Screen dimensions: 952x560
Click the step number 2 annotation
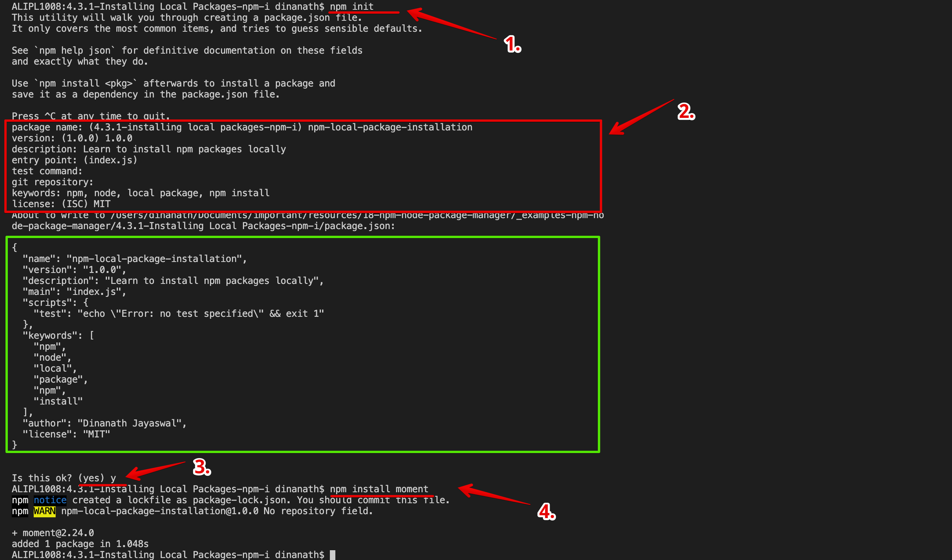point(686,112)
